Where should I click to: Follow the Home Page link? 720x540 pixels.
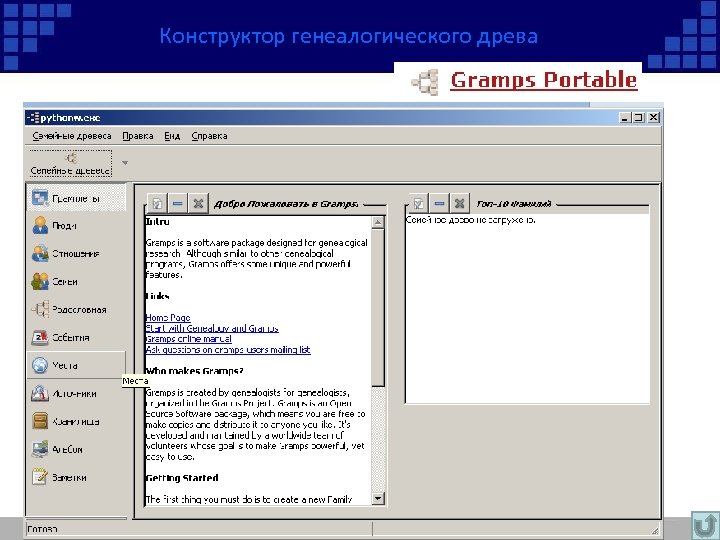point(168,318)
